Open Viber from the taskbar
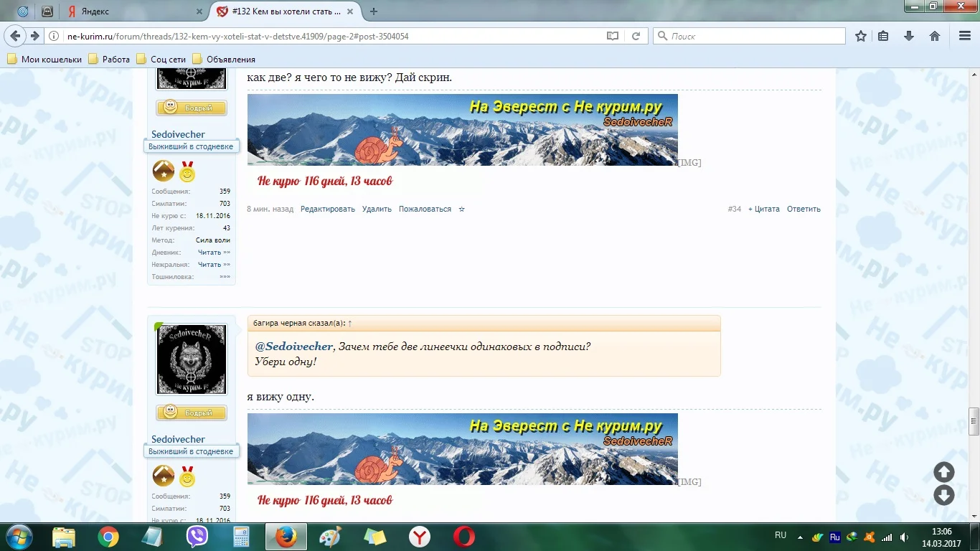Screen dimensions: 980x551 197,537
